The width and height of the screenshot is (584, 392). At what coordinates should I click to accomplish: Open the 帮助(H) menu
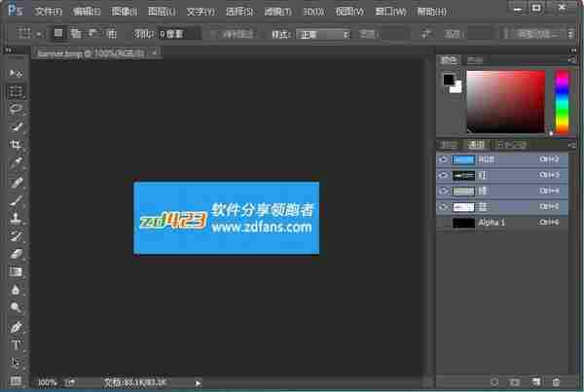coord(431,12)
